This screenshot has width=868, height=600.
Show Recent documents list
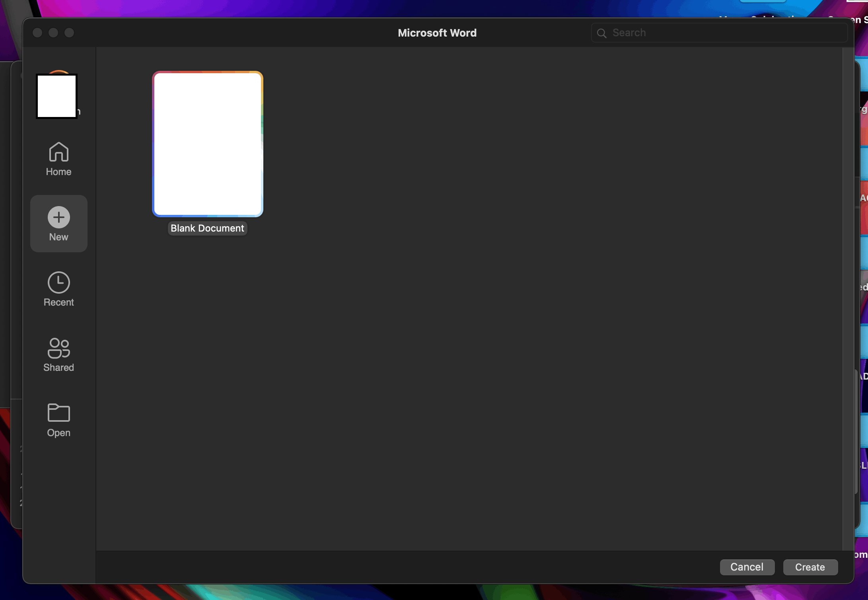58,289
